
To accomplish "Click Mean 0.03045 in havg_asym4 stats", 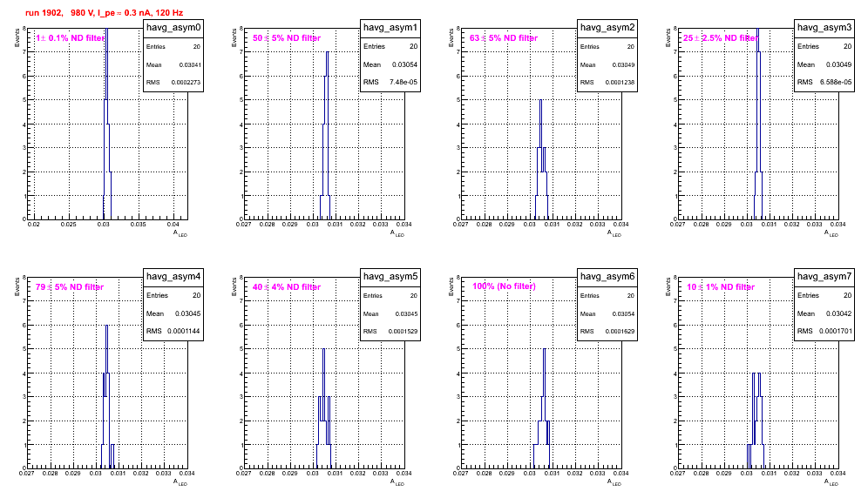I will pos(173,313).
